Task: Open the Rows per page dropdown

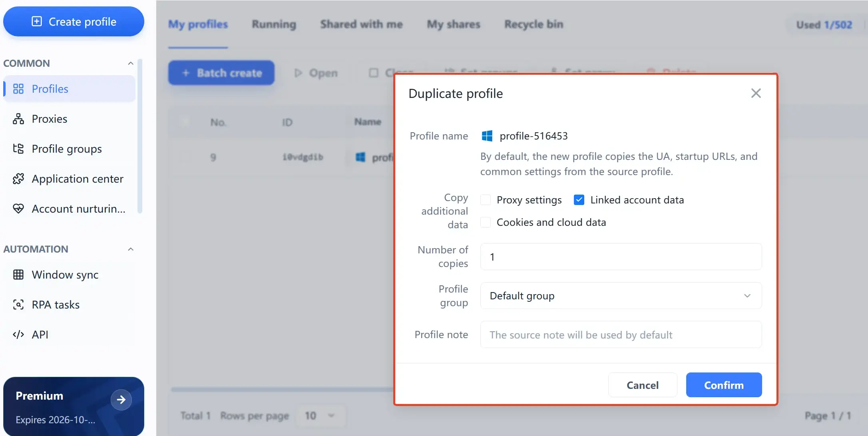Action: (321, 416)
